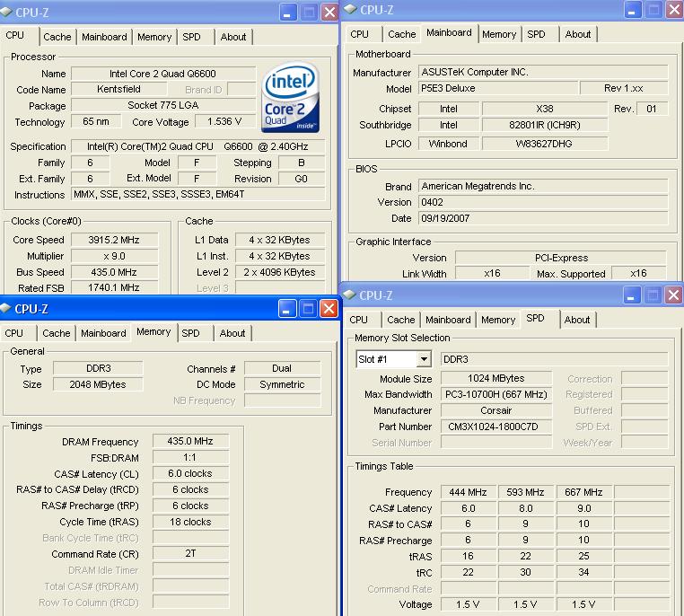Open the Slot #1 memory slot dropdown
This screenshot has width=684, height=616.
pos(424,359)
